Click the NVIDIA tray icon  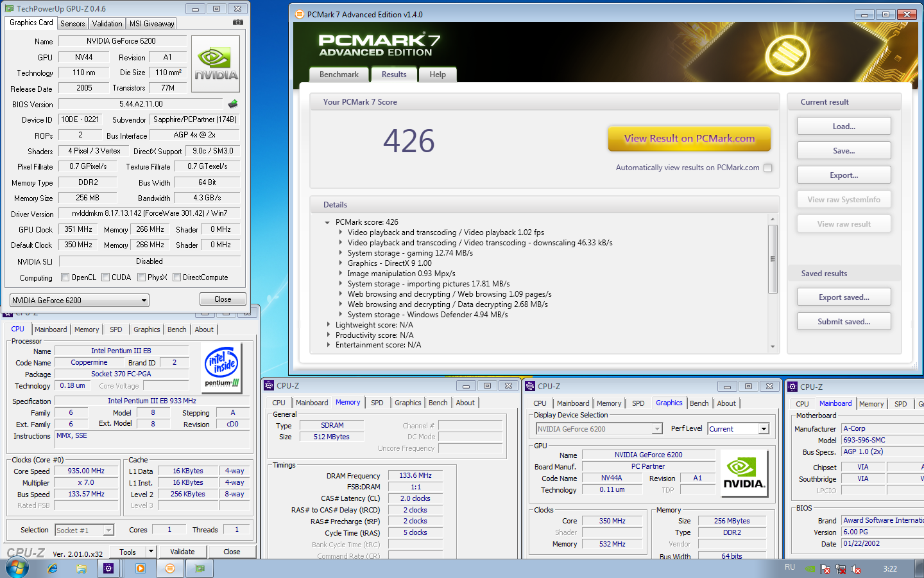(x=811, y=569)
